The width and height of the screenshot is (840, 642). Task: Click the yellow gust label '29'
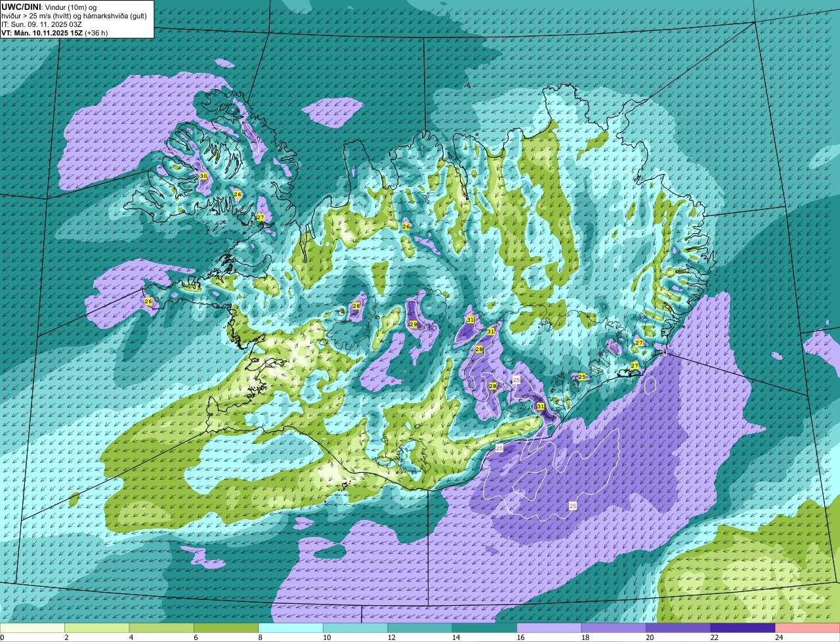pos(413,324)
